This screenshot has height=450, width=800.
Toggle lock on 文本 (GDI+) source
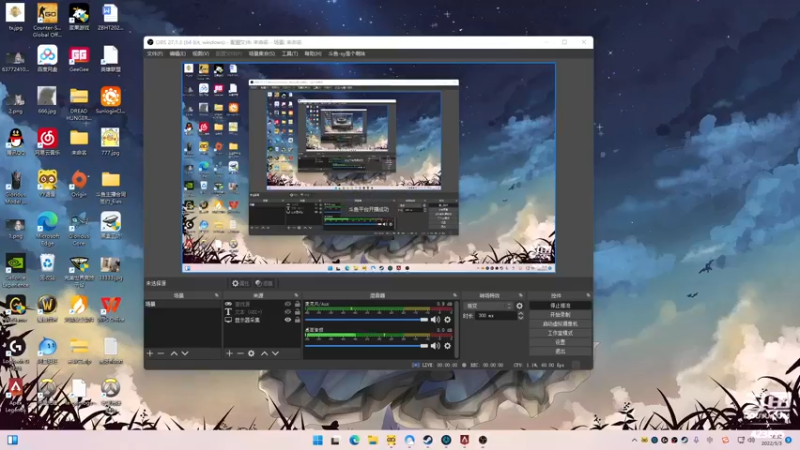point(297,312)
